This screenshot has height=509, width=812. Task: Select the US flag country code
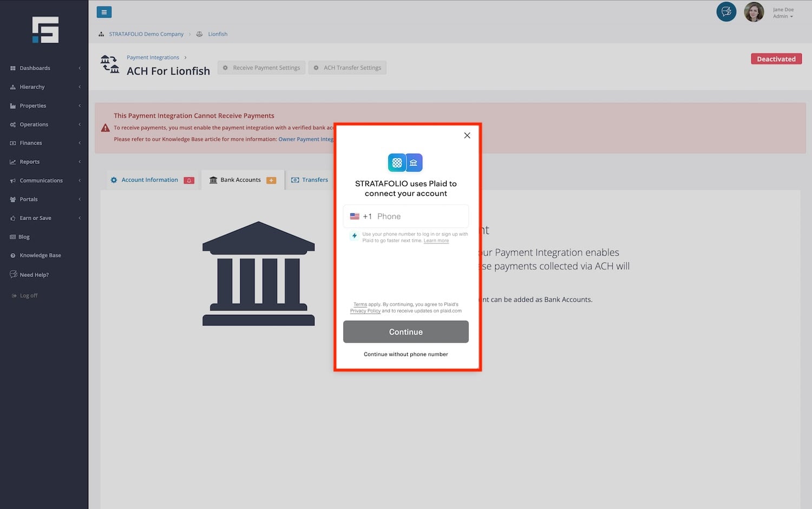(355, 216)
